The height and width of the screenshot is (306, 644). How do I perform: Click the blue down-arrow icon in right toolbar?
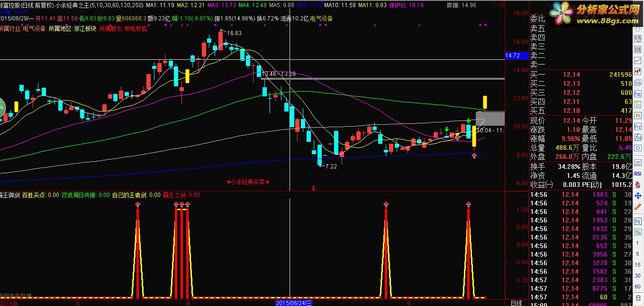coord(637,29)
